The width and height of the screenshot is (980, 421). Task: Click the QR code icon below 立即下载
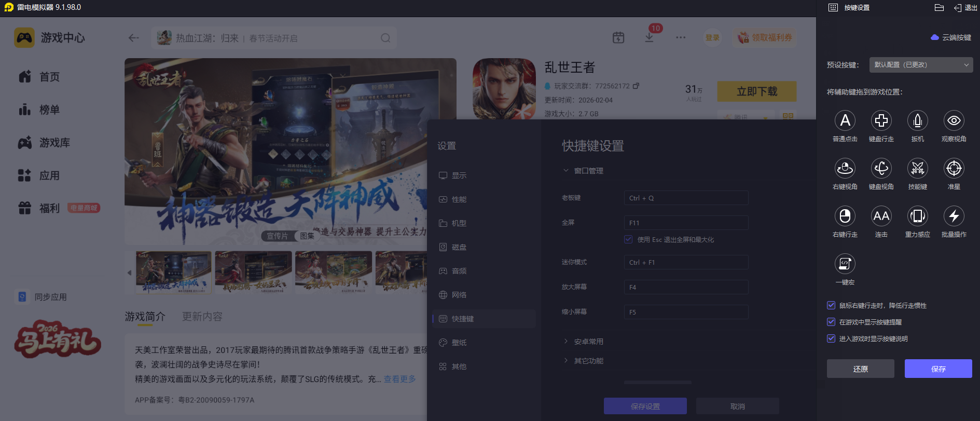pyautogui.click(x=788, y=116)
